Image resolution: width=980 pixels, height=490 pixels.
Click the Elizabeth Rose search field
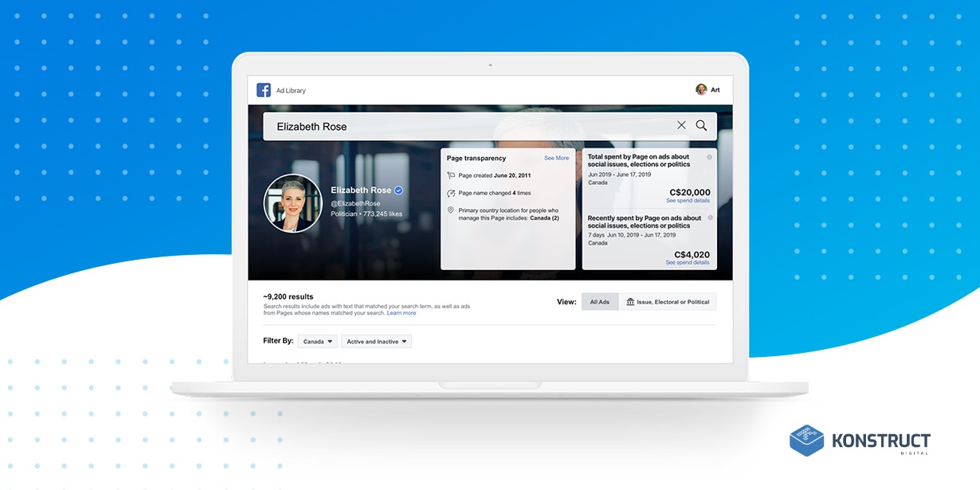[x=490, y=126]
